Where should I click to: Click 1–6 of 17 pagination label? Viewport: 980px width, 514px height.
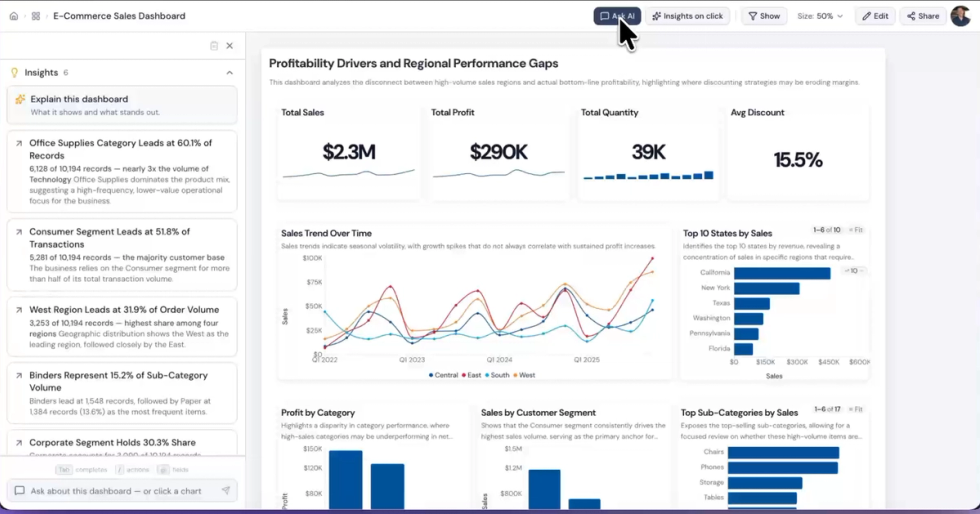(x=827, y=410)
